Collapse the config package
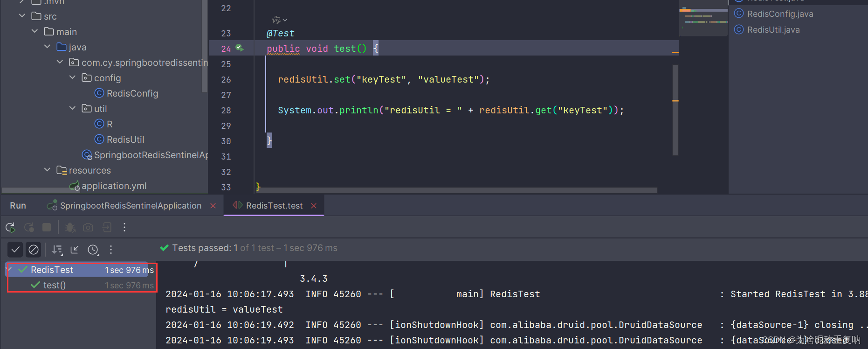This screenshot has width=868, height=349. tap(73, 78)
